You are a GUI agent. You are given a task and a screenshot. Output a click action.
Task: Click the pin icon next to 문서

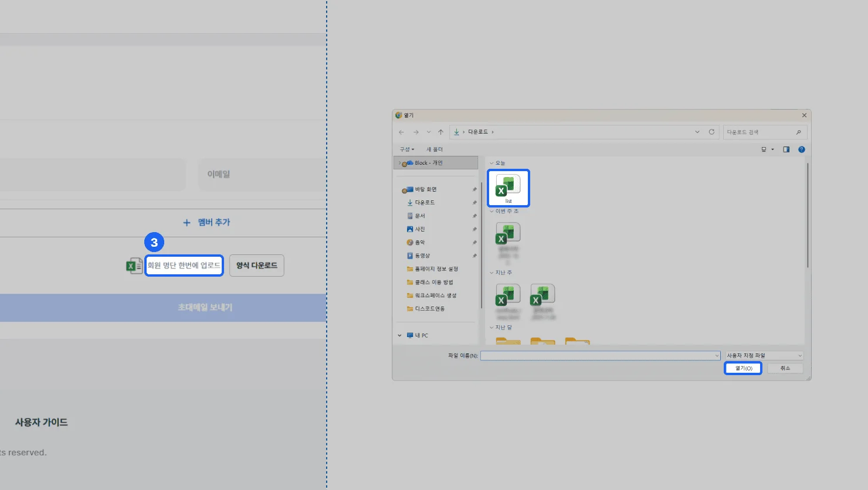pyautogui.click(x=474, y=216)
